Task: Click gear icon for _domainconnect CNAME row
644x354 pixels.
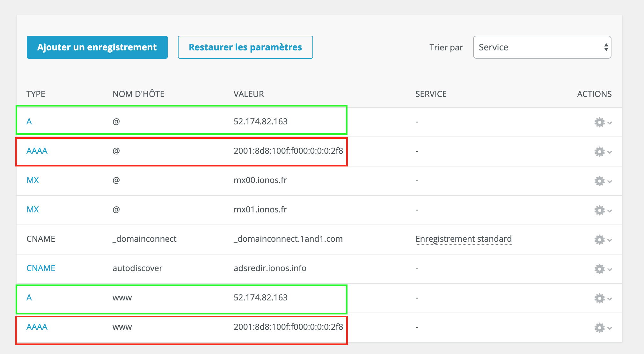Action: [x=599, y=240]
